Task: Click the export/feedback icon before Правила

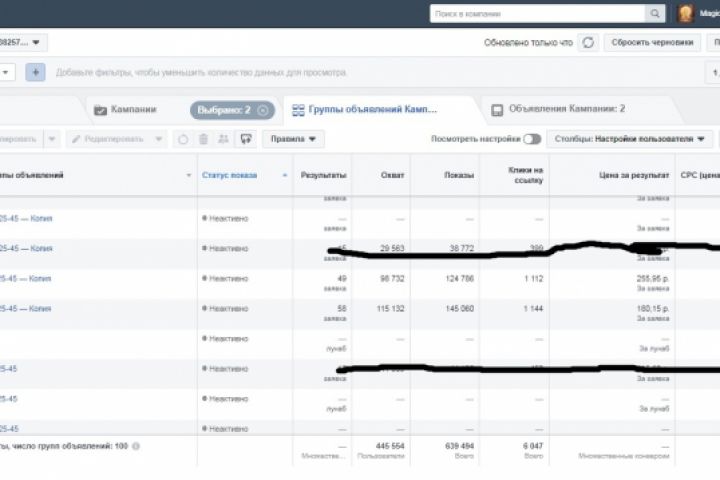Action: point(246,139)
